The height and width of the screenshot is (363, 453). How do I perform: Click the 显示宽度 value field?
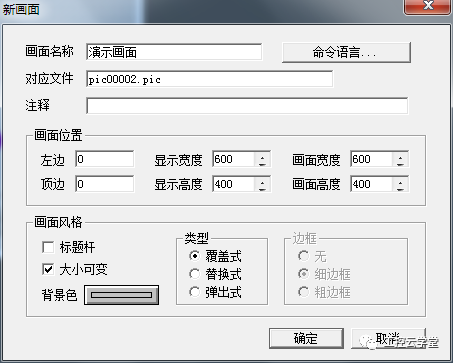coord(234,159)
